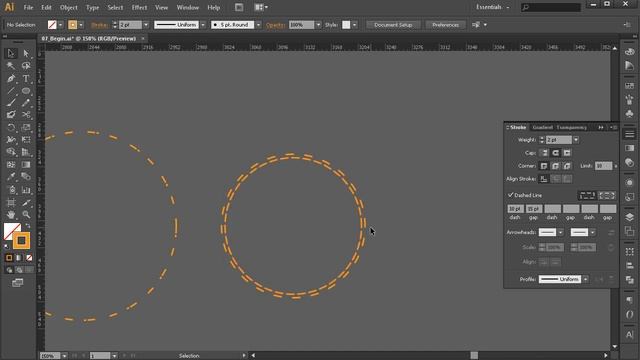Switch to the Gradient panel tab
Image resolution: width=640 pixels, height=360 pixels.
[x=542, y=127]
